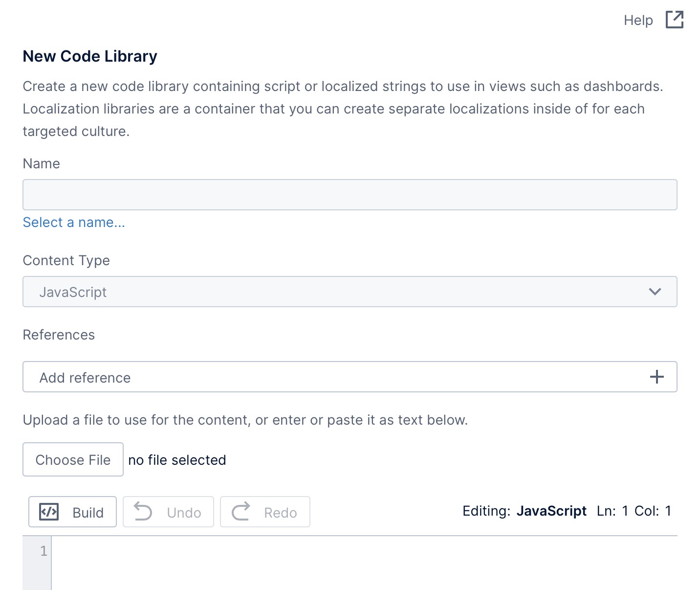Click the chevron on the Content Type selector
This screenshot has width=700, height=590.
pos(655,292)
